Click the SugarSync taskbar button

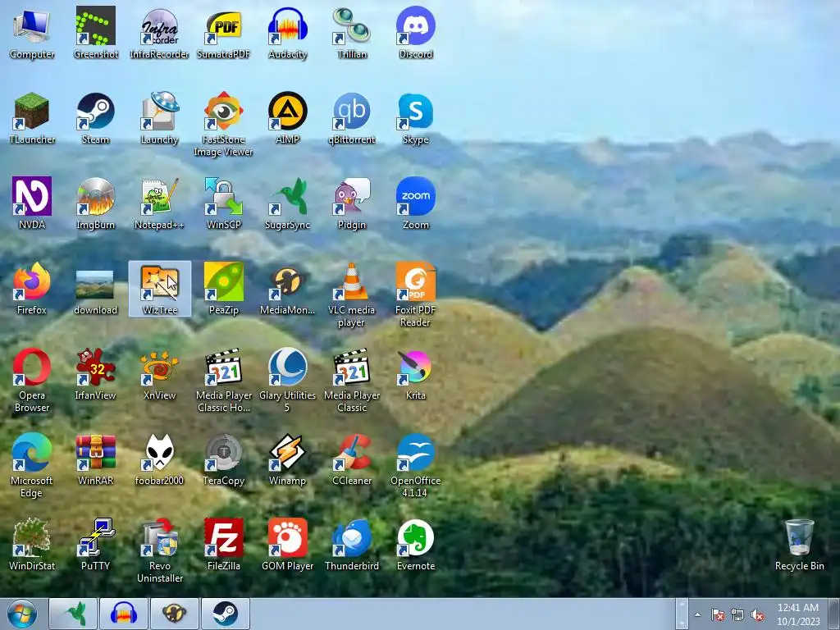tap(73, 614)
